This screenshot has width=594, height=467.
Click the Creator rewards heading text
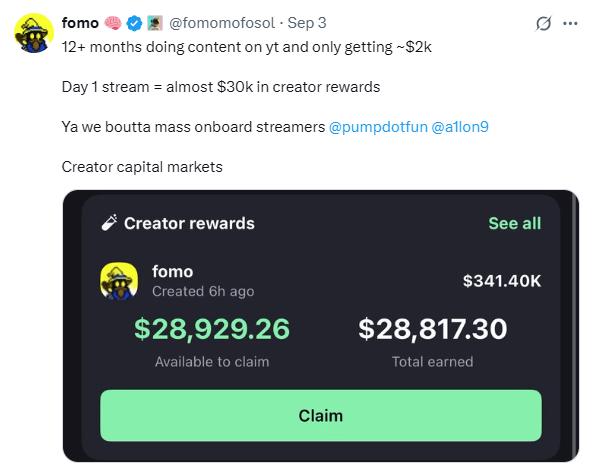pyautogui.click(x=189, y=223)
